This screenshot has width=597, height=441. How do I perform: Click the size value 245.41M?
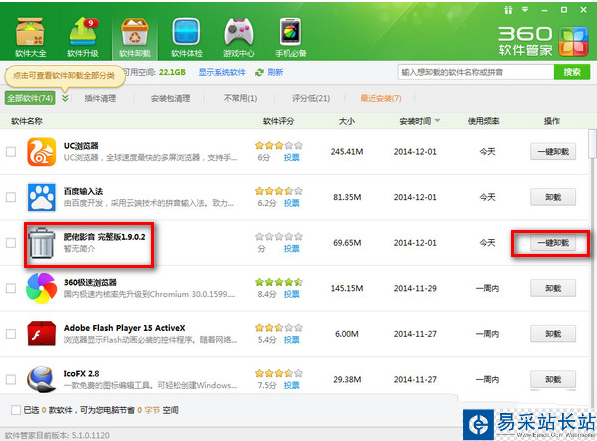[347, 152]
